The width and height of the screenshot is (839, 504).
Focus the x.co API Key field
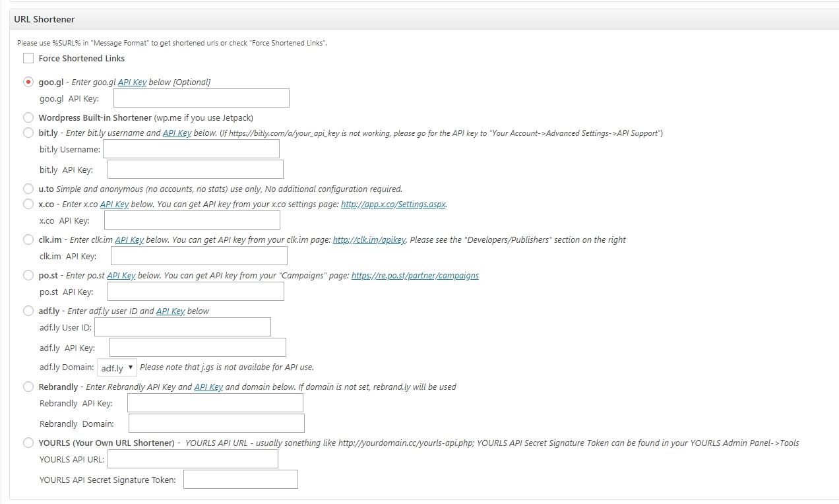pyautogui.click(x=192, y=220)
